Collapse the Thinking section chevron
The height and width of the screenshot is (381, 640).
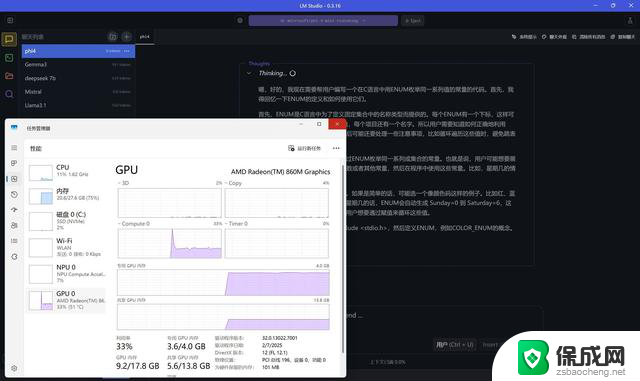(x=249, y=74)
